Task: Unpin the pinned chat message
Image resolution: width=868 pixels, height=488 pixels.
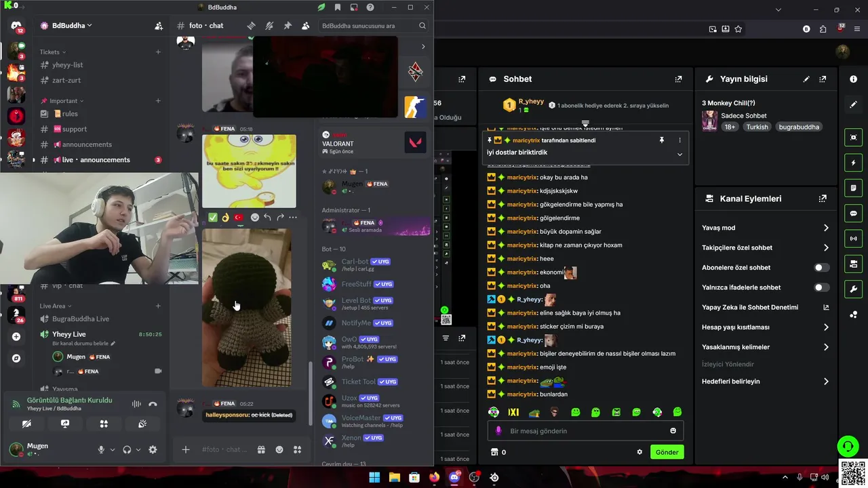Action: click(662, 140)
